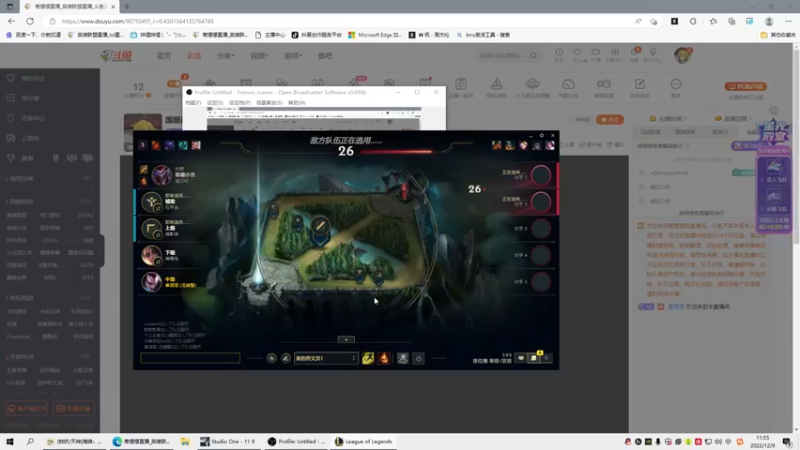
Task: Click the opponent 1 empty pick circle
Action: [x=541, y=175]
